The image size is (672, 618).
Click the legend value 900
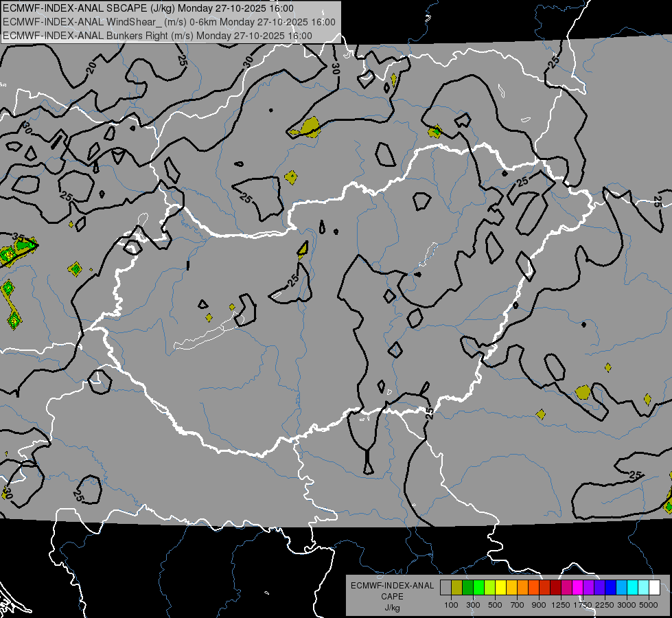[539, 605]
